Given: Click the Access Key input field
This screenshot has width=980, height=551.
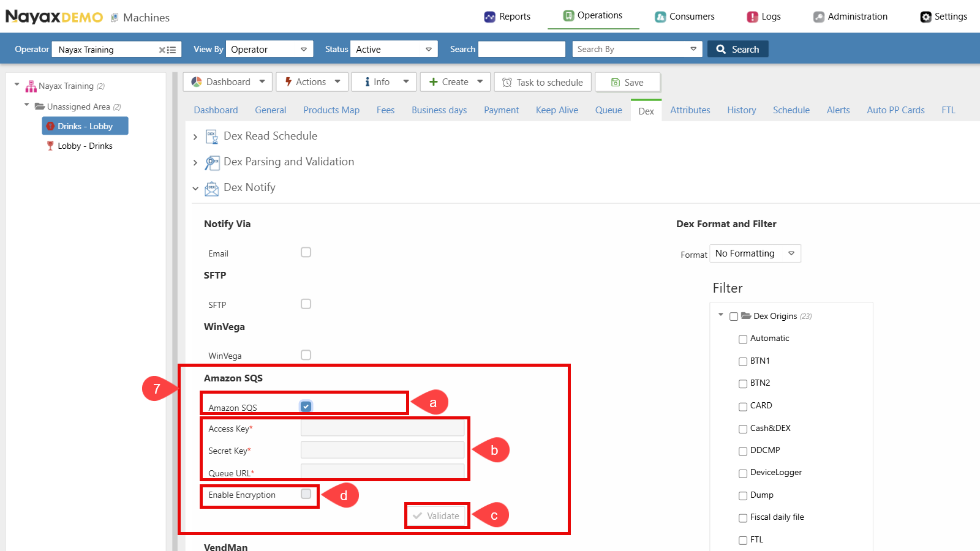Looking at the screenshot, I should (383, 428).
